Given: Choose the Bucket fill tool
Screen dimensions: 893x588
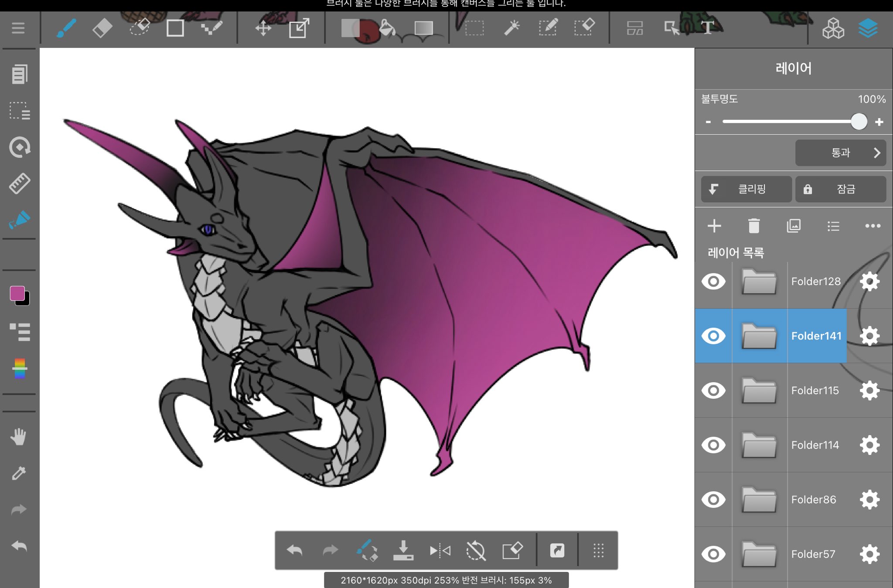Looking at the screenshot, I should (387, 28).
